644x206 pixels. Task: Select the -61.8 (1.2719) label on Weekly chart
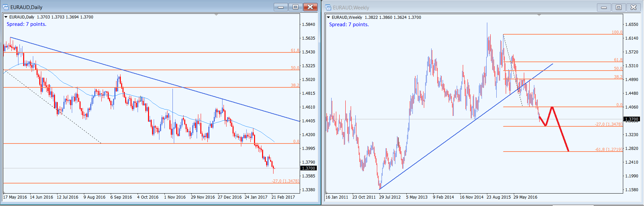[609, 150]
